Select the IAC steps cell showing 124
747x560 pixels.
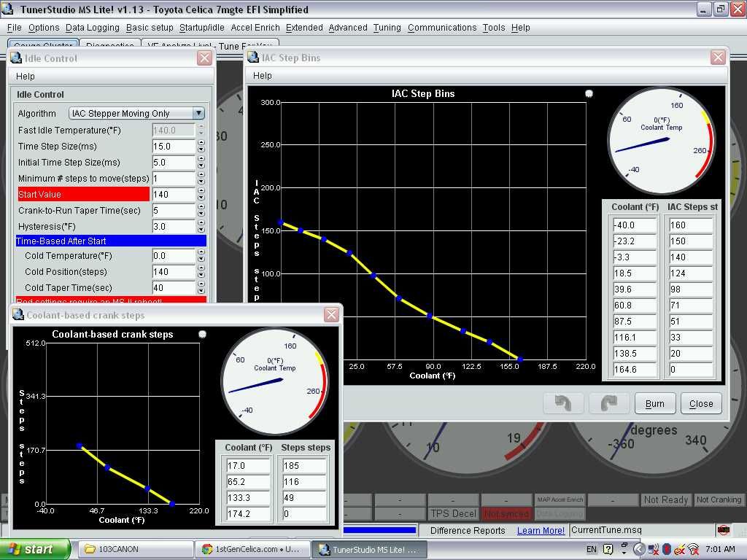(x=691, y=273)
